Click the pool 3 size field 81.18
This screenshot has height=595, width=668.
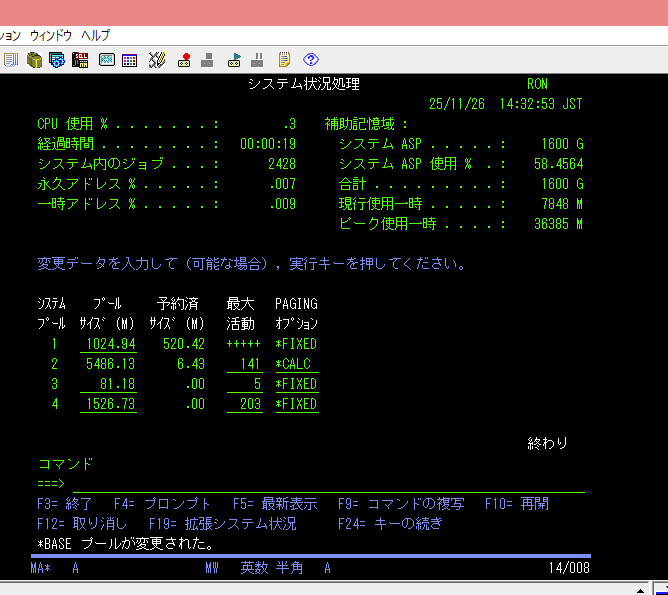click(x=108, y=384)
